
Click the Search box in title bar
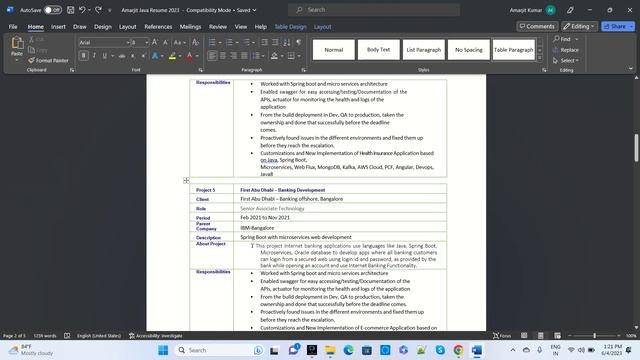pyautogui.click(x=374, y=10)
